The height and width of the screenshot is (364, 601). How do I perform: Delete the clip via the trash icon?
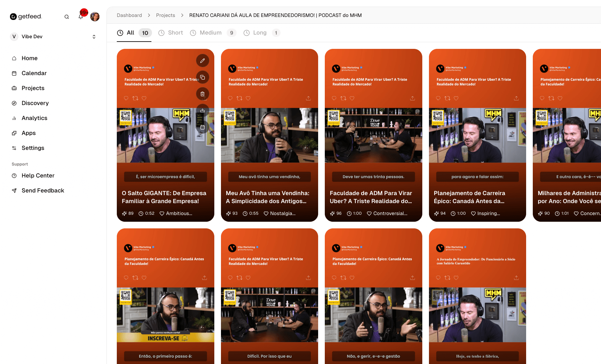coord(203,94)
